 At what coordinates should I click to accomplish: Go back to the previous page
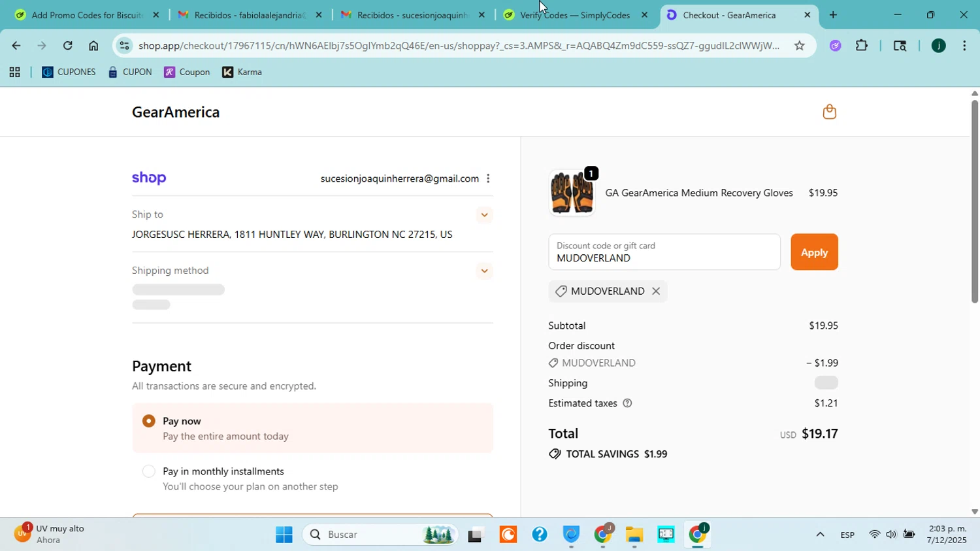[16, 46]
